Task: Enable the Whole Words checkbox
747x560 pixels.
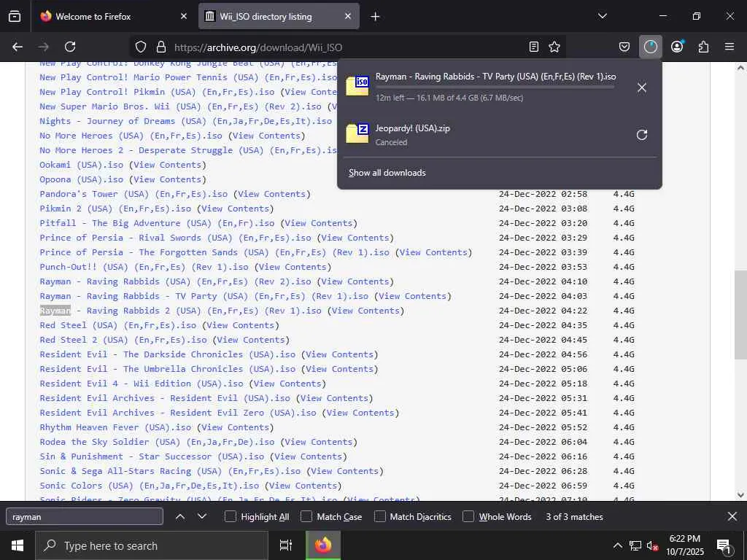Action: (x=468, y=517)
